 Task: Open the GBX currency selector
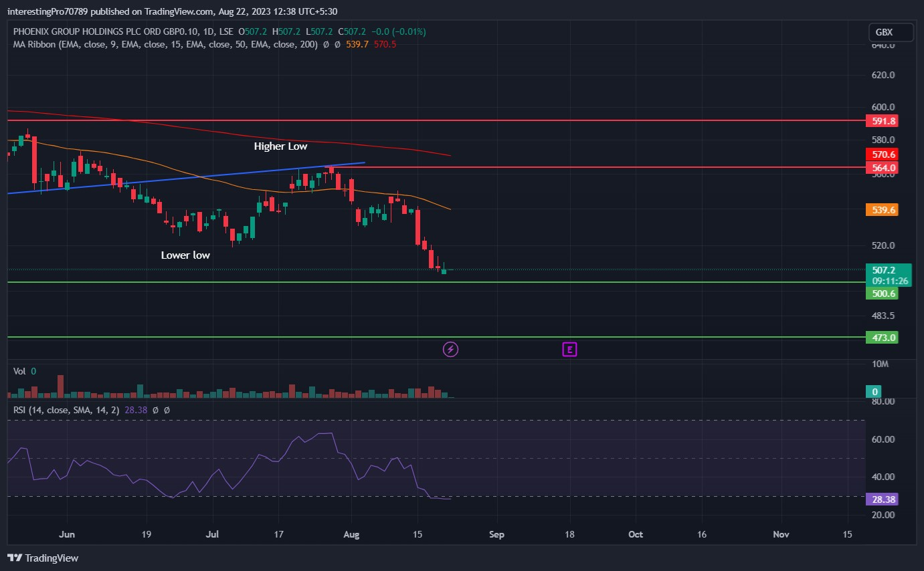click(x=891, y=32)
